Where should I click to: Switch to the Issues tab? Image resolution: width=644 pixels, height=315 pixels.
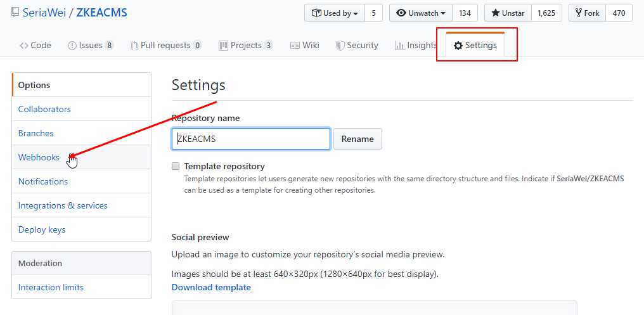tap(91, 45)
